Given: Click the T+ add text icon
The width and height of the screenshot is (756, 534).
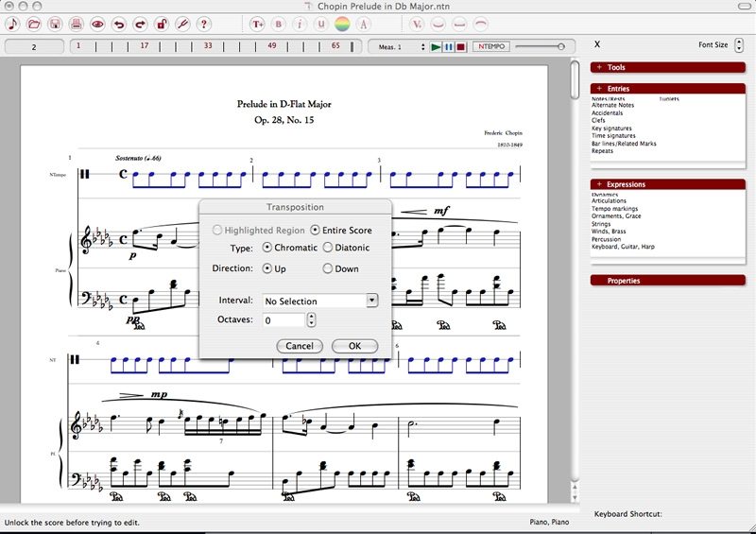Looking at the screenshot, I should tap(257, 25).
